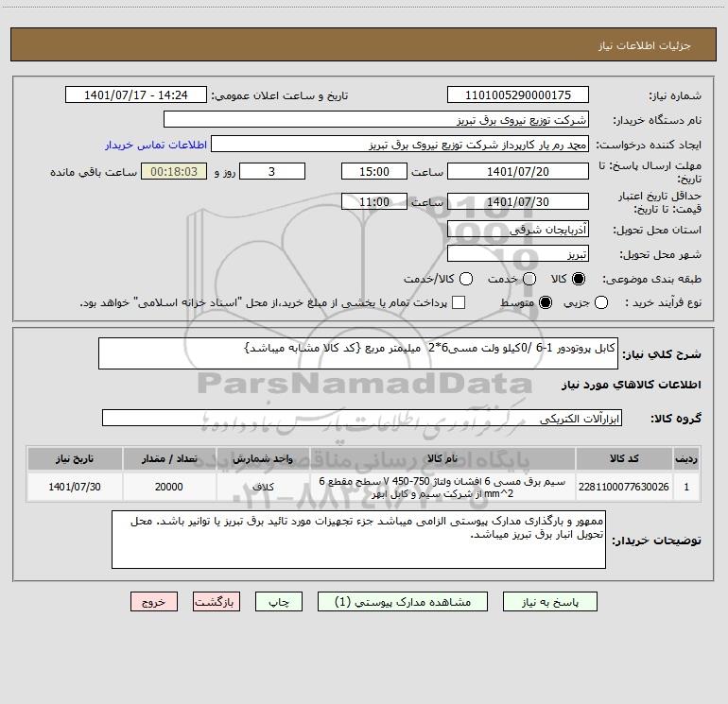Click the خروج exit button

pos(154,602)
